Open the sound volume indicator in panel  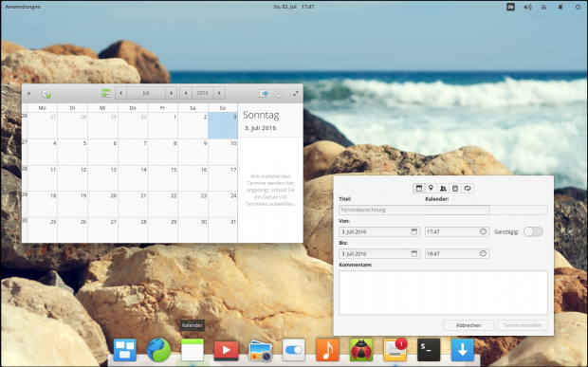coord(527,7)
